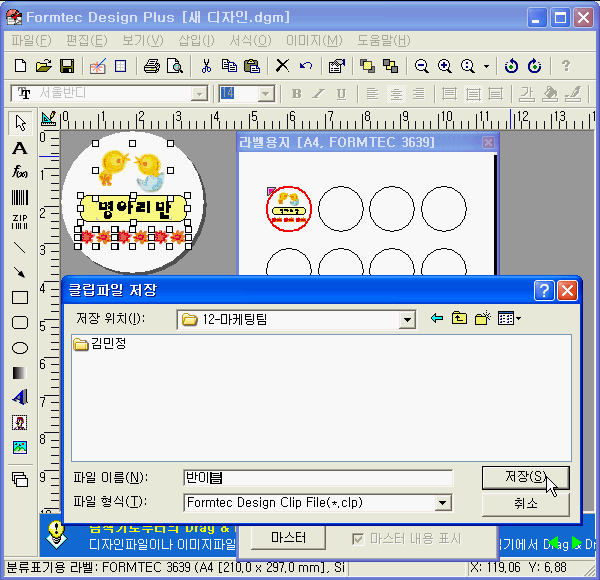
Task: Select the Rectangle tool
Action: coord(20,297)
